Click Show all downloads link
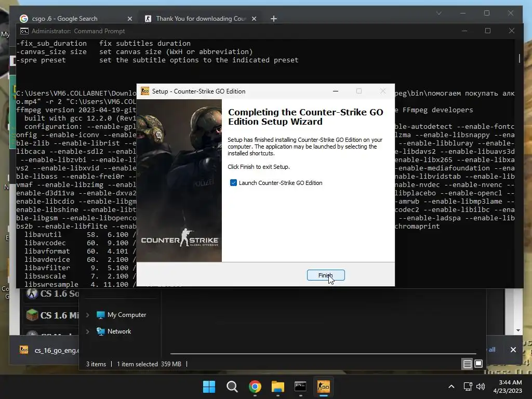 click(x=491, y=350)
